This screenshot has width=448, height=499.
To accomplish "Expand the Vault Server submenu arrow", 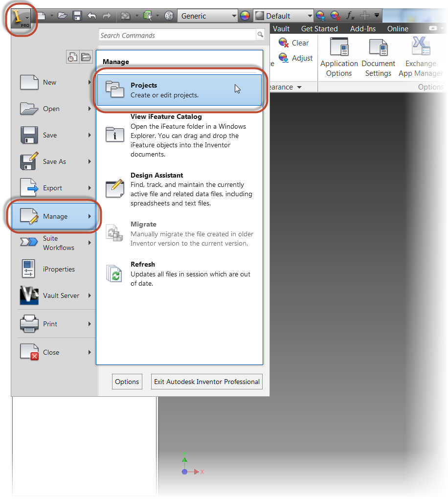I will click(x=90, y=295).
